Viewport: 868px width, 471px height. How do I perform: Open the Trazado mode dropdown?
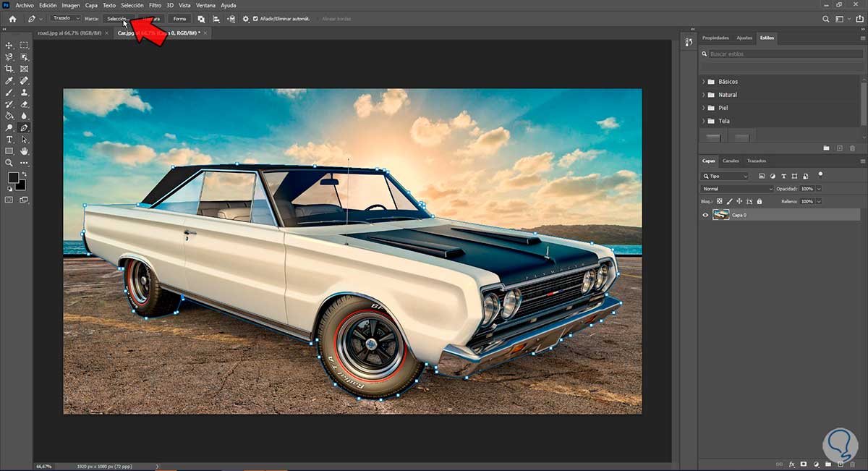point(65,18)
